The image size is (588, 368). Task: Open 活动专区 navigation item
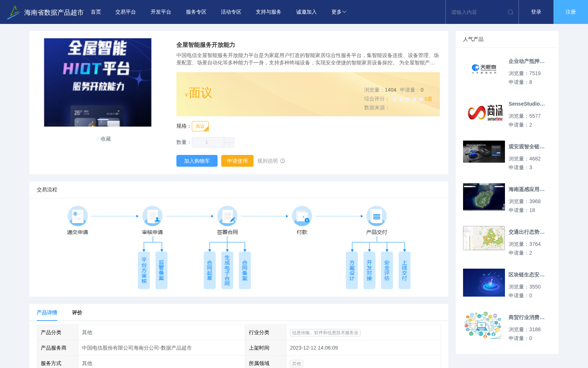point(231,12)
